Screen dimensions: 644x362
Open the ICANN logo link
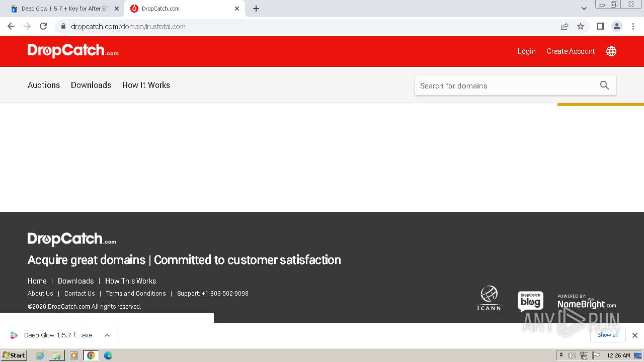[x=489, y=298]
